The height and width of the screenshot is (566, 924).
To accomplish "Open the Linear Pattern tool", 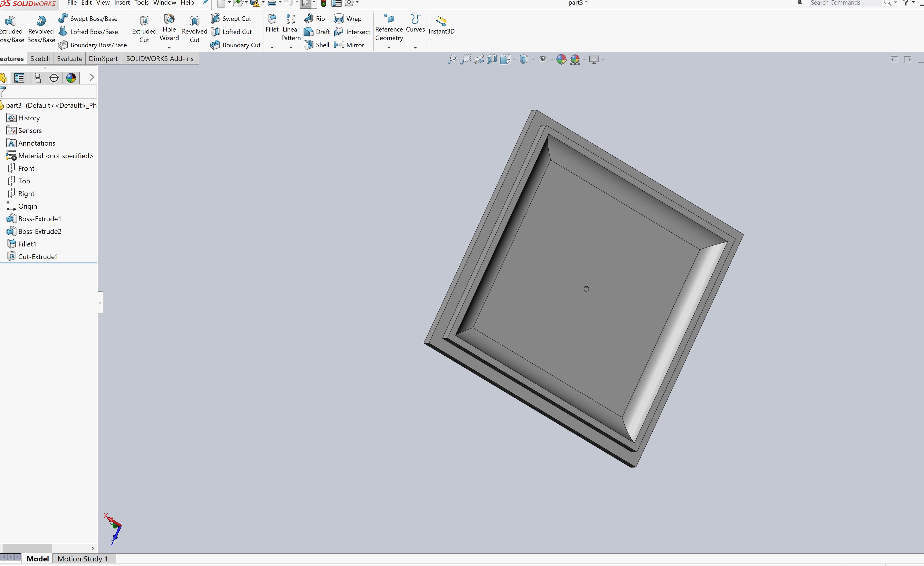I will (x=291, y=28).
